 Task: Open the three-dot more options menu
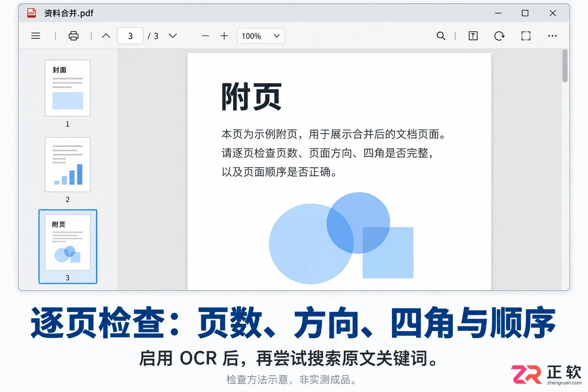[552, 36]
